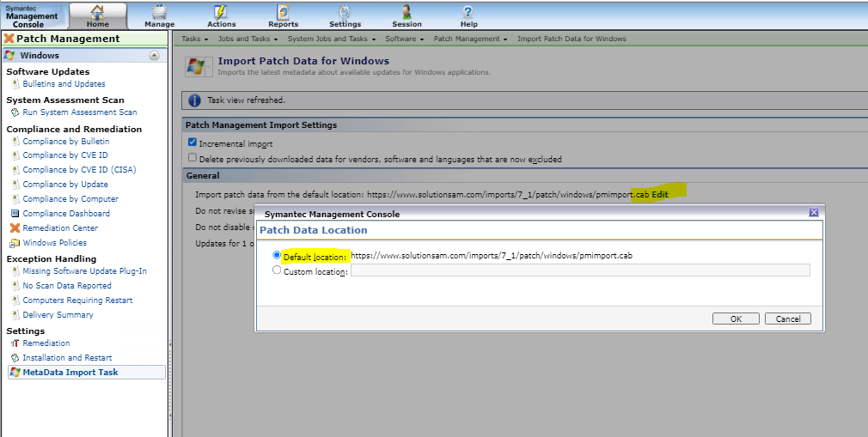Viewport: 868px width, 437px height.
Task: Open the System Jobs and Tasks dropdown
Action: pyautogui.click(x=332, y=39)
